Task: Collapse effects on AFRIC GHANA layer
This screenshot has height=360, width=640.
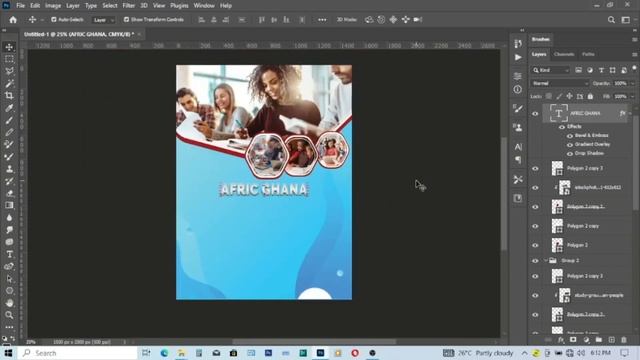Action: point(630,113)
